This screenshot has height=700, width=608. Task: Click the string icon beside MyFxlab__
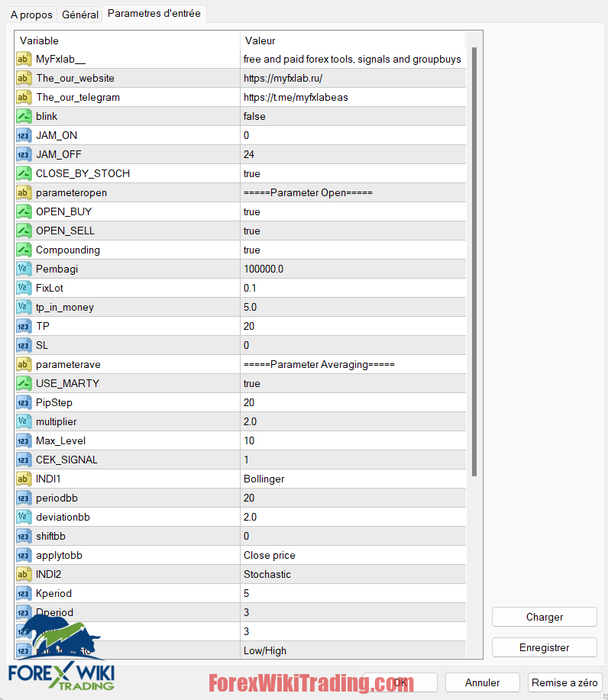[x=24, y=59]
